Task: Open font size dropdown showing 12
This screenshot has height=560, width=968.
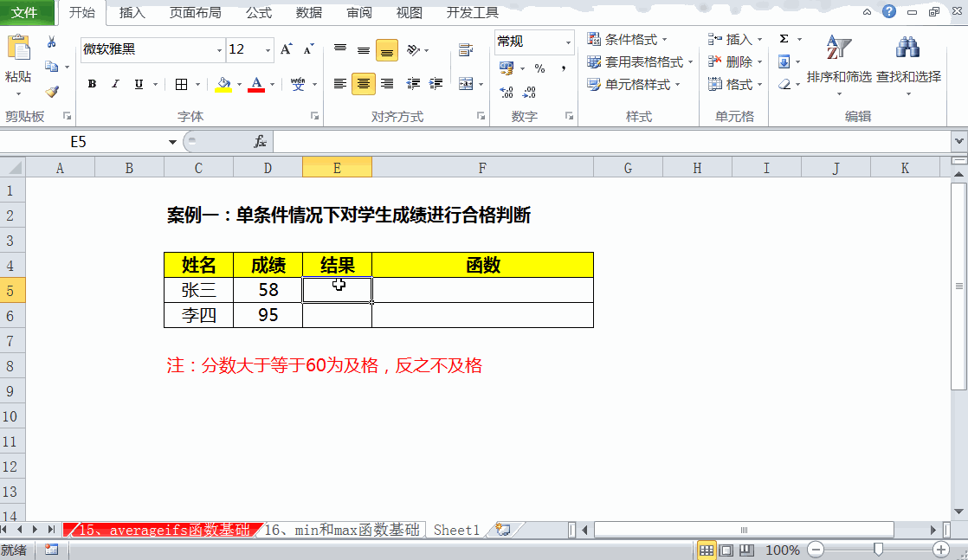Action: point(268,50)
